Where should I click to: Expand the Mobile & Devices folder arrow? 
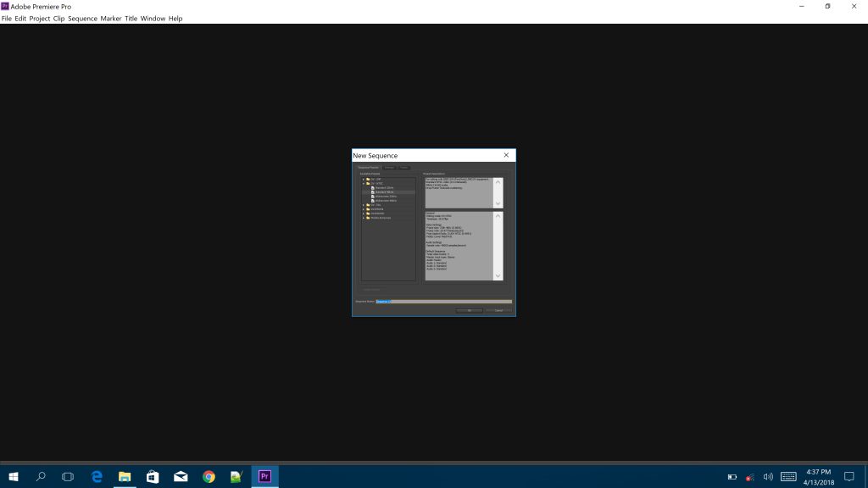point(364,218)
